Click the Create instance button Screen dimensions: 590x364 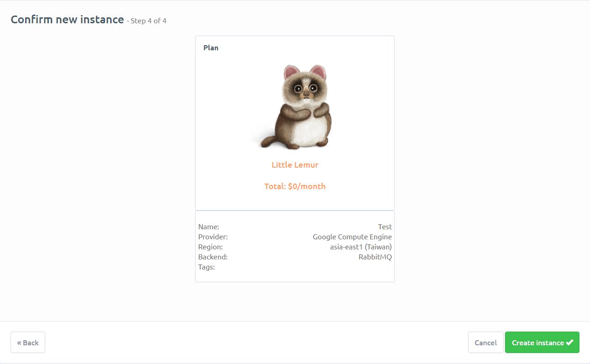(x=542, y=343)
